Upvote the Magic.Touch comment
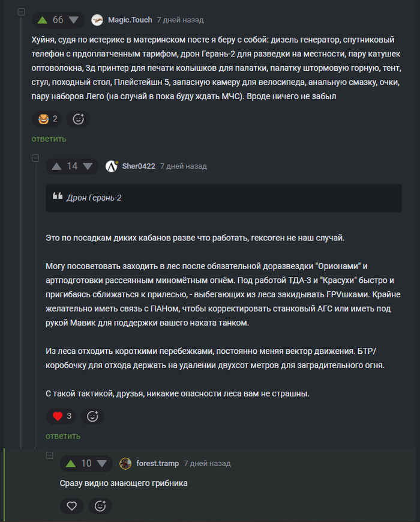 [43, 20]
